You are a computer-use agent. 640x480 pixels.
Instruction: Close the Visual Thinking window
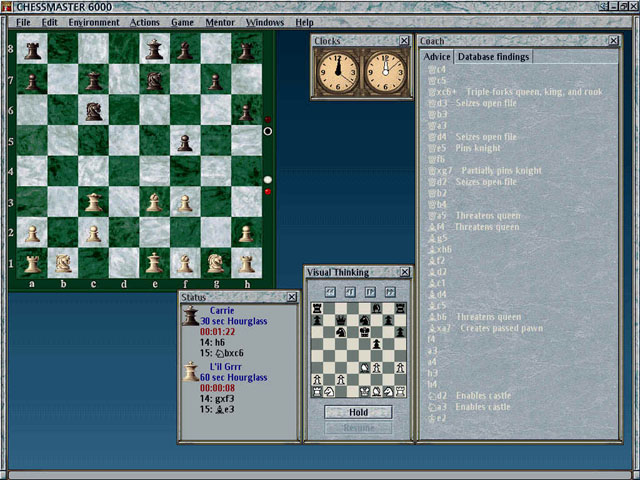pyautogui.click(x=404, y=272)
